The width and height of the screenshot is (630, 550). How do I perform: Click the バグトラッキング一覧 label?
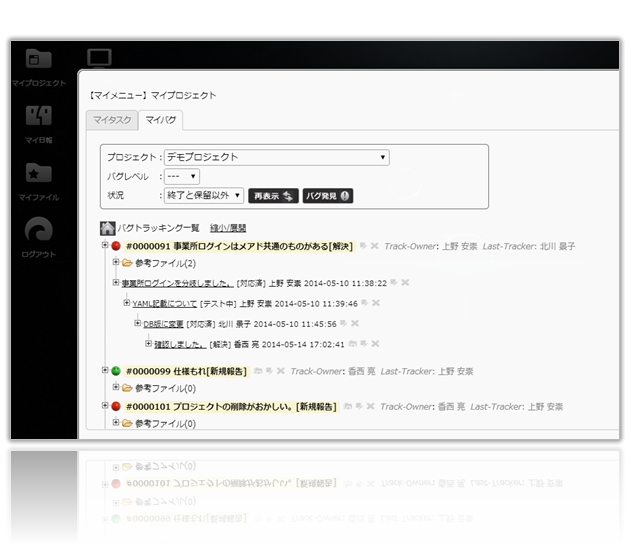point(158,228)
